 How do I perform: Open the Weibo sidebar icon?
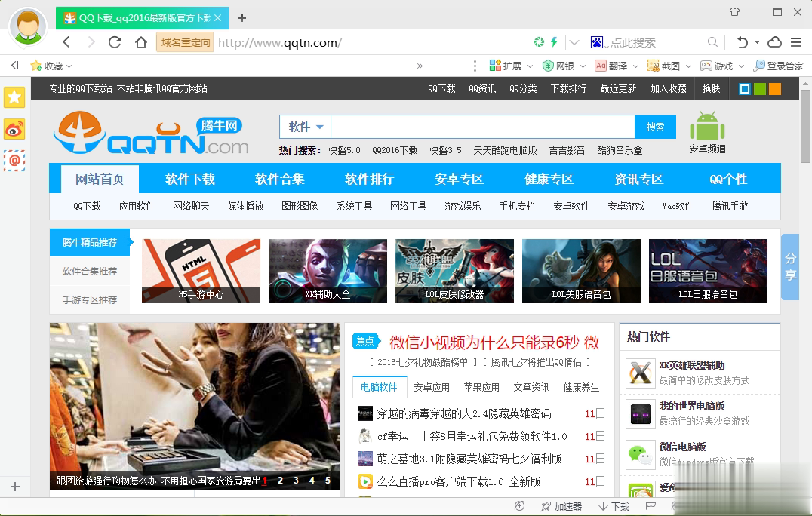coord(14,129)
